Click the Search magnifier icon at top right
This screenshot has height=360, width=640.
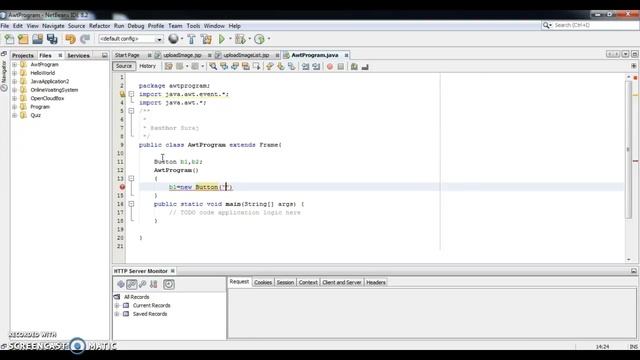pos(546,25)
